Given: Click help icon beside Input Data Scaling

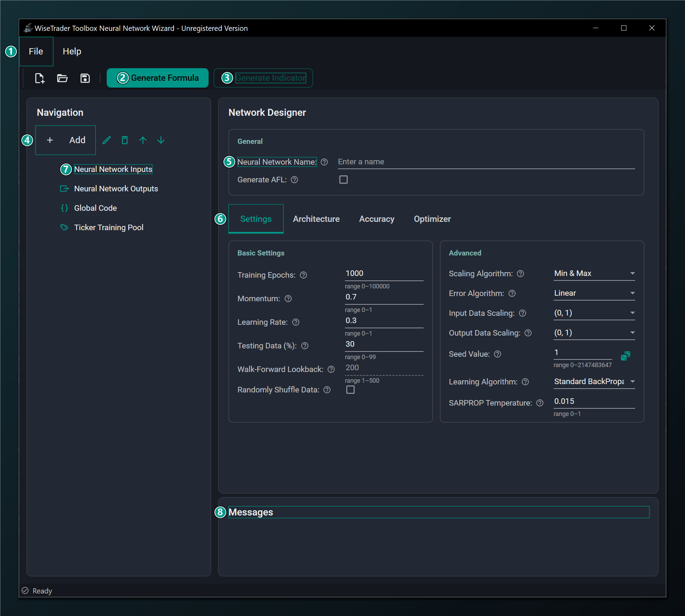Looking at the screenshot, I should [522, 313].
